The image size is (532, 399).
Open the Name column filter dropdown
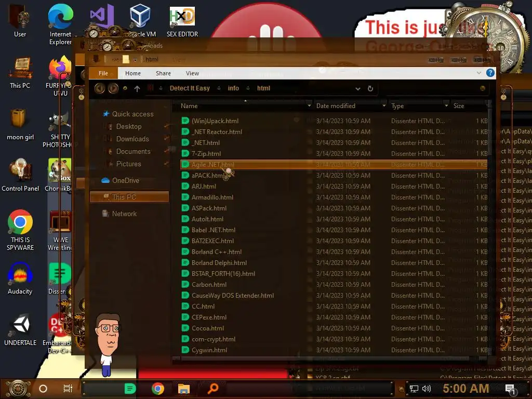click(309, 106)
